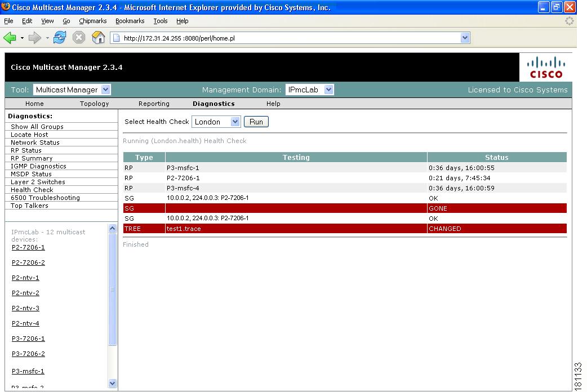587x392 pixels.
Task: Open IGMP Diagnostics
Action: pos(38,166)
